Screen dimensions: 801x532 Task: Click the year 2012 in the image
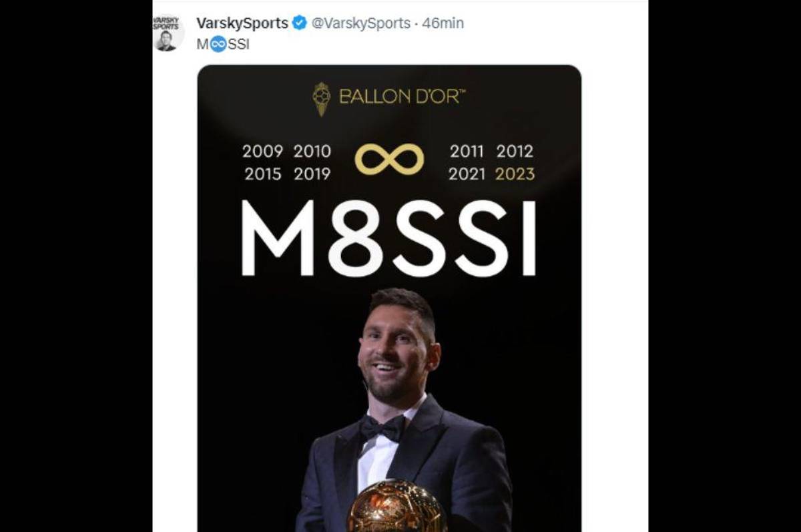pos(514,152)
